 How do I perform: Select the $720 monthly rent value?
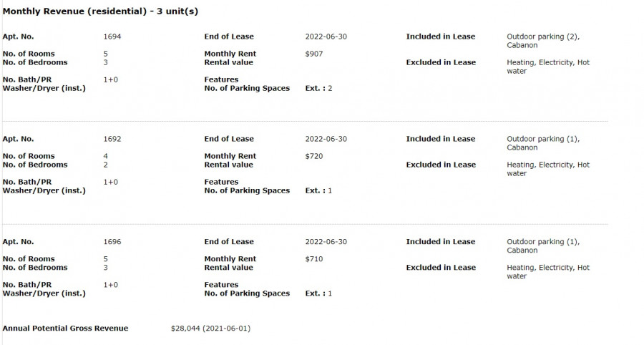[314, 156]
